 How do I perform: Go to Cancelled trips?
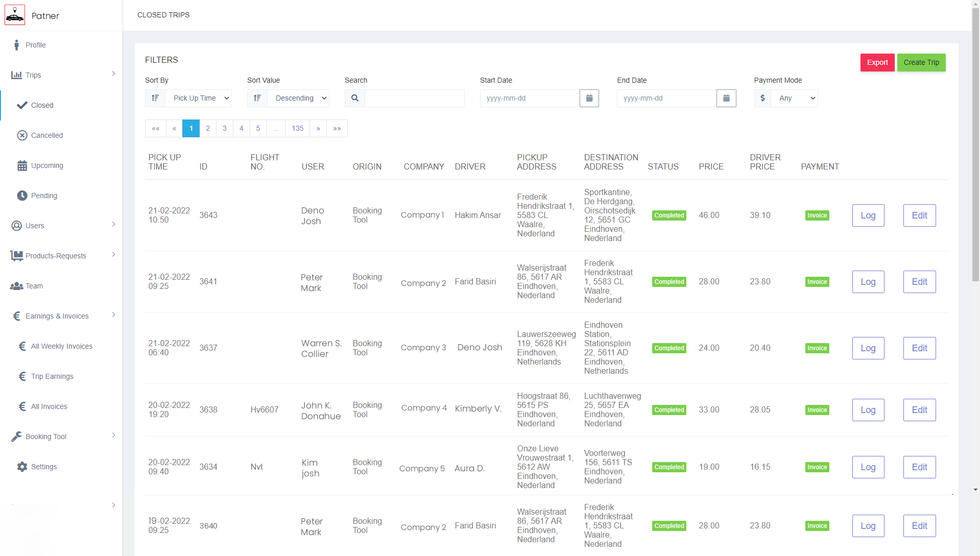click(x=47, y=135)
